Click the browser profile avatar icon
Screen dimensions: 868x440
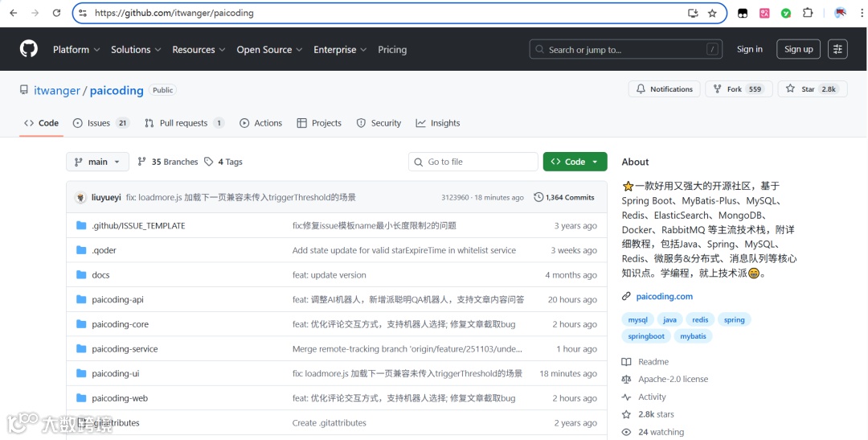tap(841, 13)
